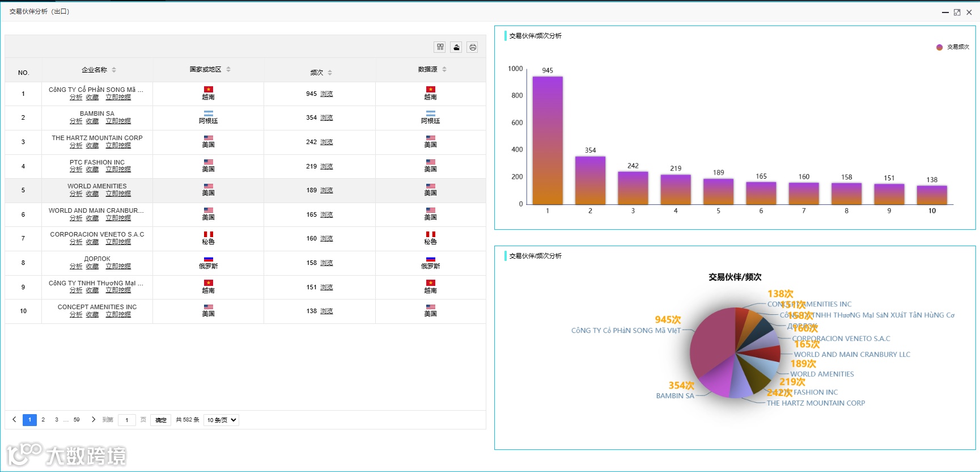
Task: Click Russia flag in ДОРПОК country column
Action: [209, 259]
